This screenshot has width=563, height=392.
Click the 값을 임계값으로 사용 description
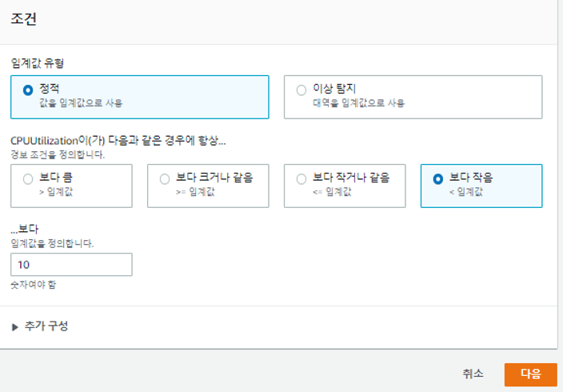(x=81, y=103)
